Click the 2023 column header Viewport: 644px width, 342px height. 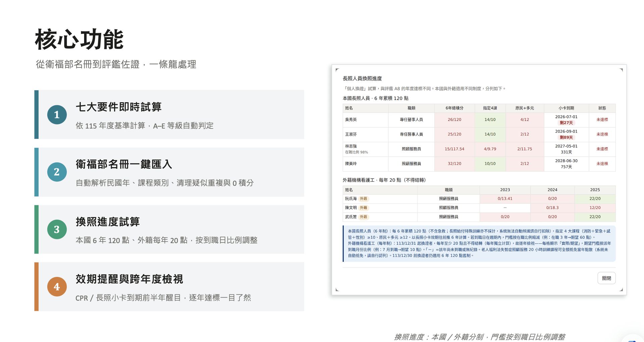(x=505, y=190)
